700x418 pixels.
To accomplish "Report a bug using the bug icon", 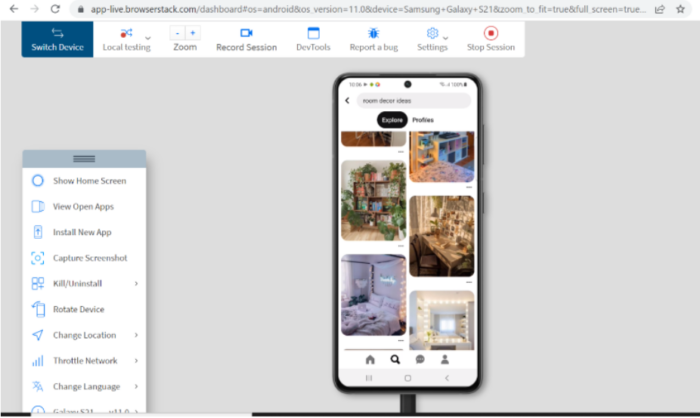I will click(x=374, y=39).
